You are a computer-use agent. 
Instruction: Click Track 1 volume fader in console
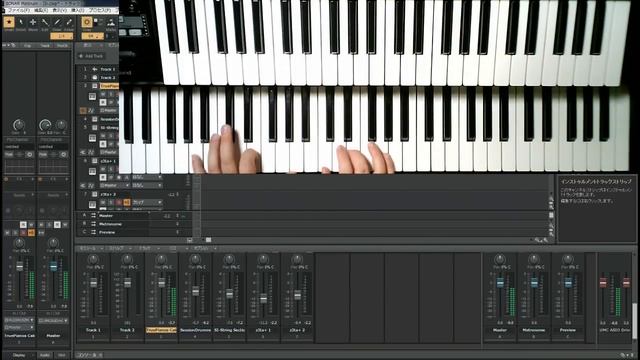point(93,282)
